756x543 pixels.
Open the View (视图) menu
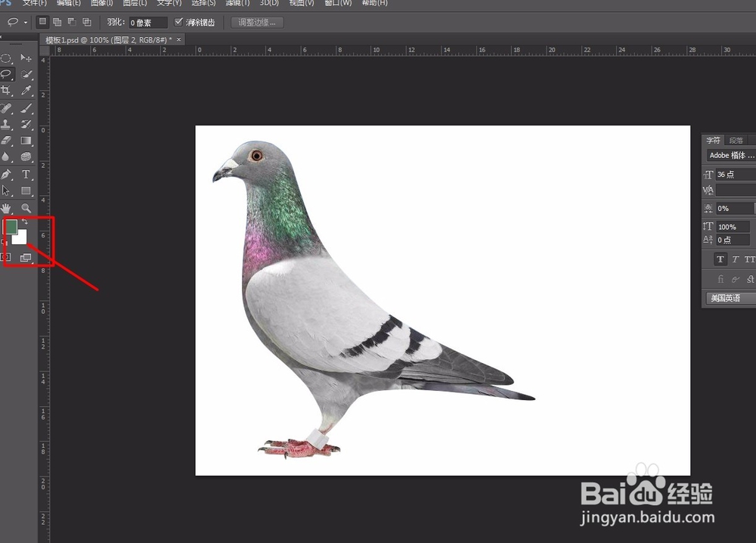pos(302,3)
